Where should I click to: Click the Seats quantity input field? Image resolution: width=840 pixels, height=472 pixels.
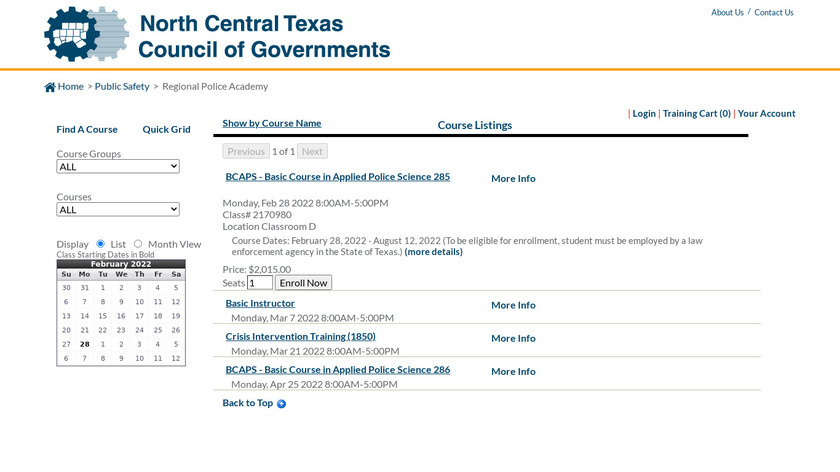click(x=259, y=283)
